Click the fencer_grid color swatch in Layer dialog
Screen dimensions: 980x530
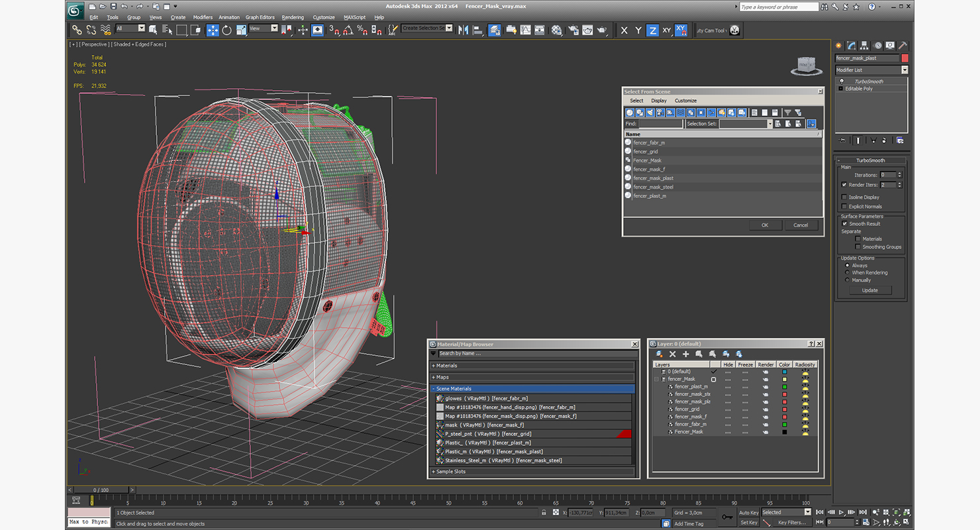(x=785, y=409)
